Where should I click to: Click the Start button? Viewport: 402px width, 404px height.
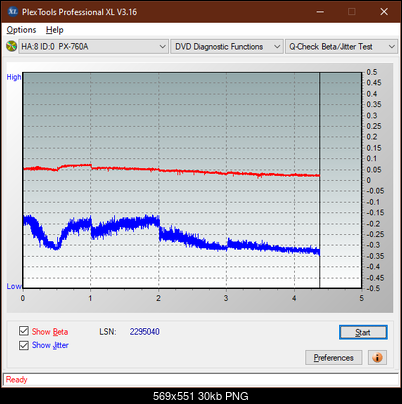click(363, 332)
